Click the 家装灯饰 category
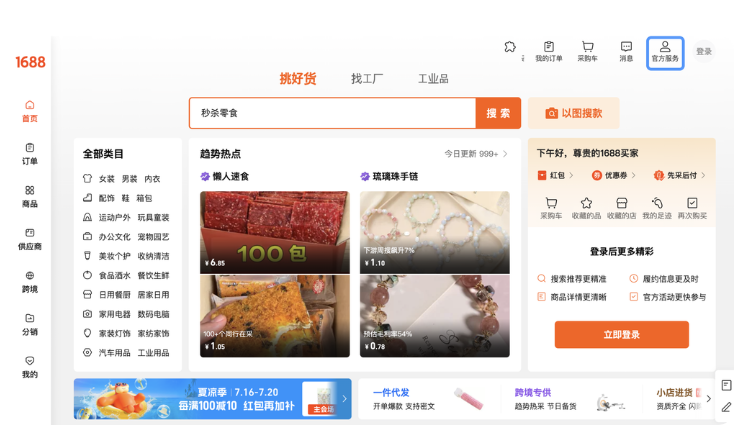This screenshot has height=426, width=747. (114, 334)
